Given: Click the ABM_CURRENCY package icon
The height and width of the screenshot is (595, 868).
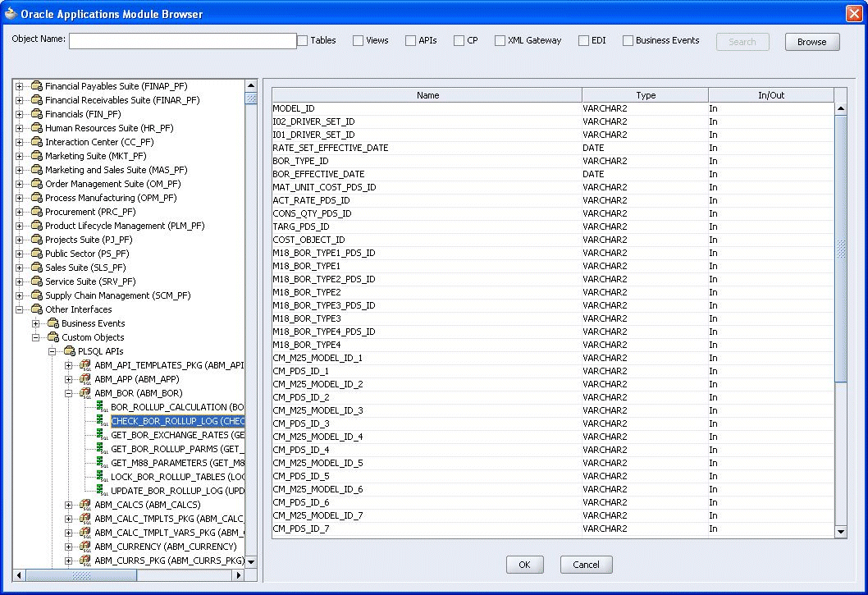Looking at the screenshot, I should (85, 547).
